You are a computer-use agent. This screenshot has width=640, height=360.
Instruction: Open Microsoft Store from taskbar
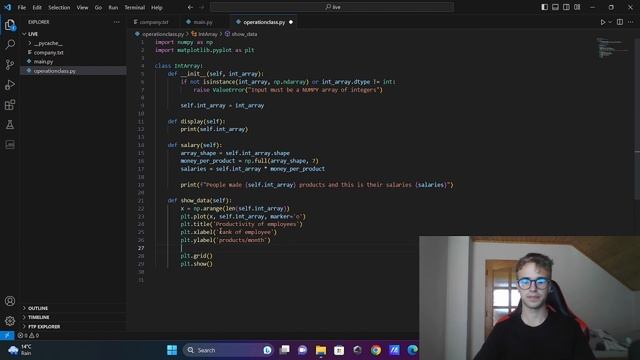339,350
